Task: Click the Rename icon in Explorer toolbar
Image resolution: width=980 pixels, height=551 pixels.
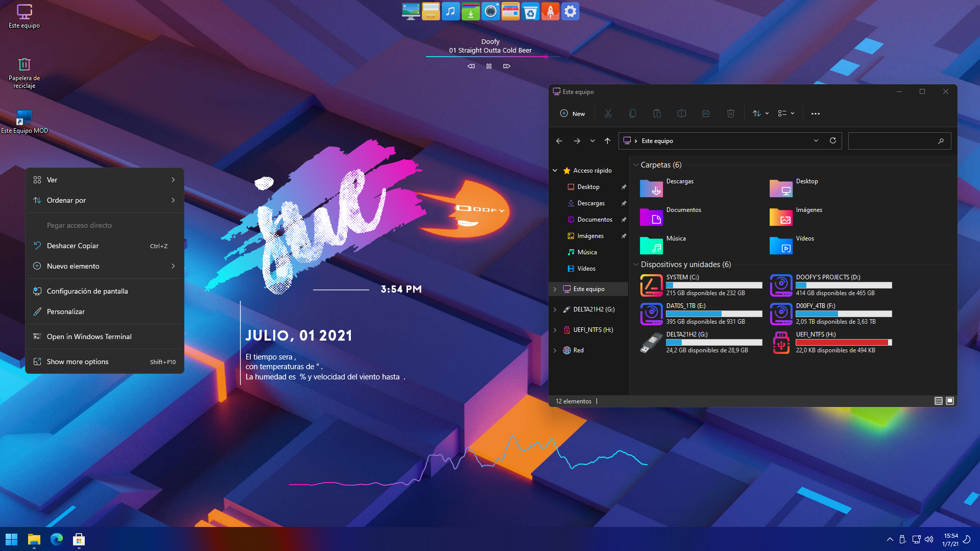Action: [681, 113]
